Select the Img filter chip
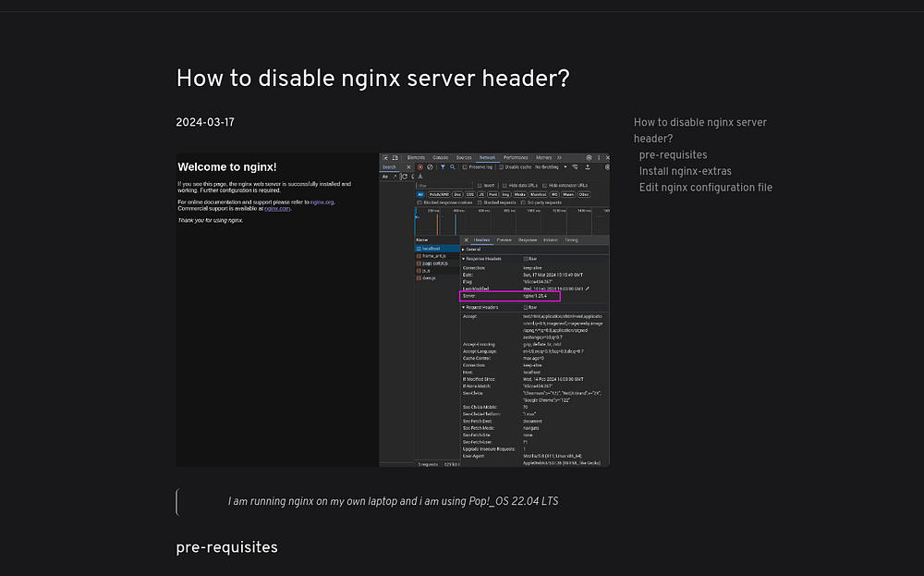 click(506, 194)
